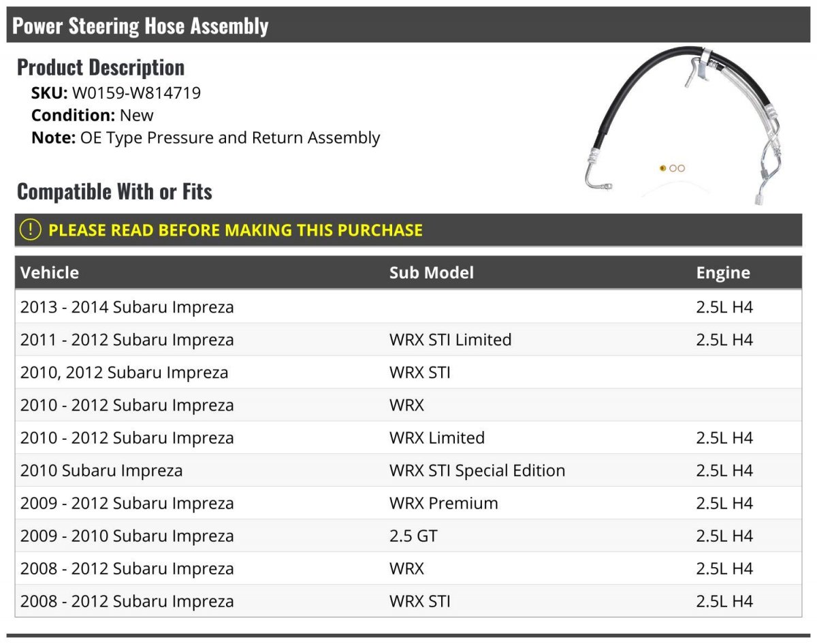The height and width of the screenshot is (644, 817).
Task: Select the WRX Limited sub model cell
Action: [437, 438]
